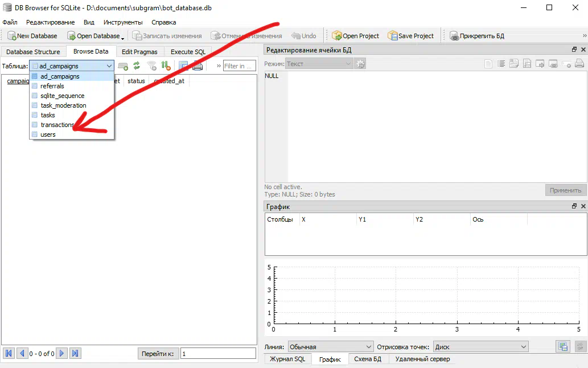Click the export to file icon
The image size is (588, 368).
pos(527,64)
